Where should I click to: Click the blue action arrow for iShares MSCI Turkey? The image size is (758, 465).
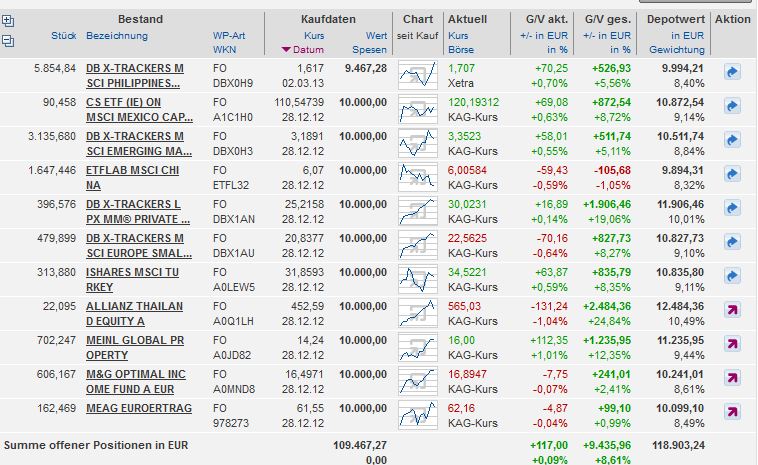click(731, 276)
